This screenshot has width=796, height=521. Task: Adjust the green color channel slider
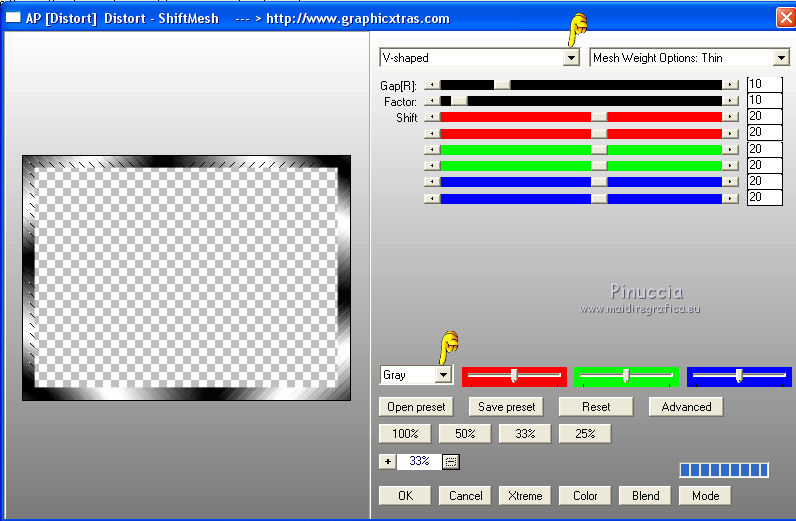[x=626, y=376]
